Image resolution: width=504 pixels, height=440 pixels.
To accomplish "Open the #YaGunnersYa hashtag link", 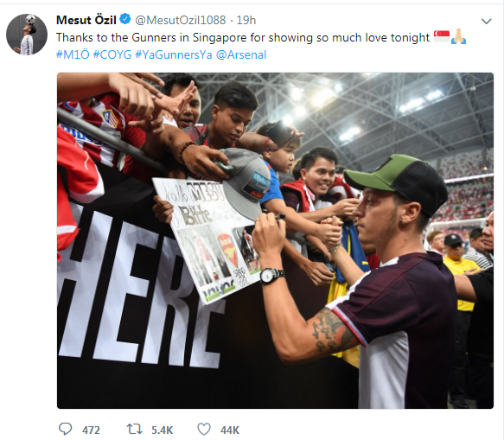I will tap(174, 55).
